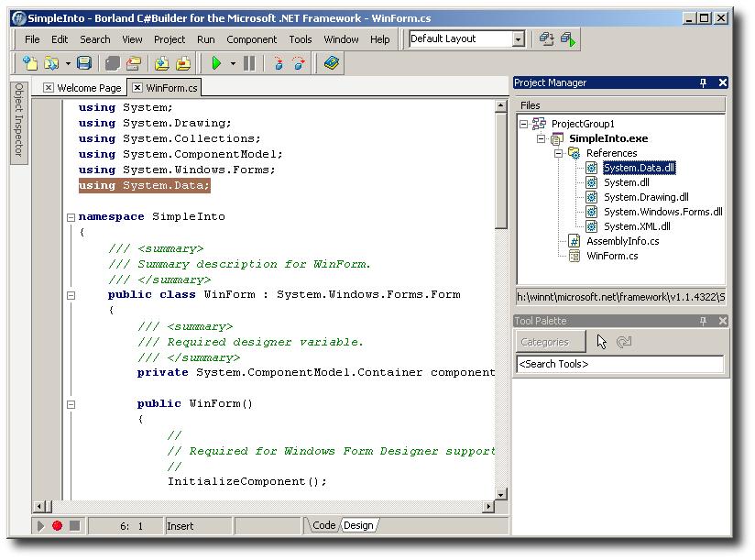This screenshot has width=755, height=560.
Task: Click the New Items toolbar icon
Action: (x=30, y=63)
